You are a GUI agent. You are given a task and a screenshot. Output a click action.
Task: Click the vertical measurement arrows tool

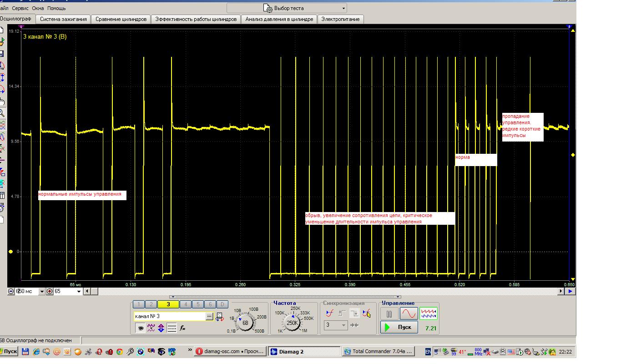[2, 77]
